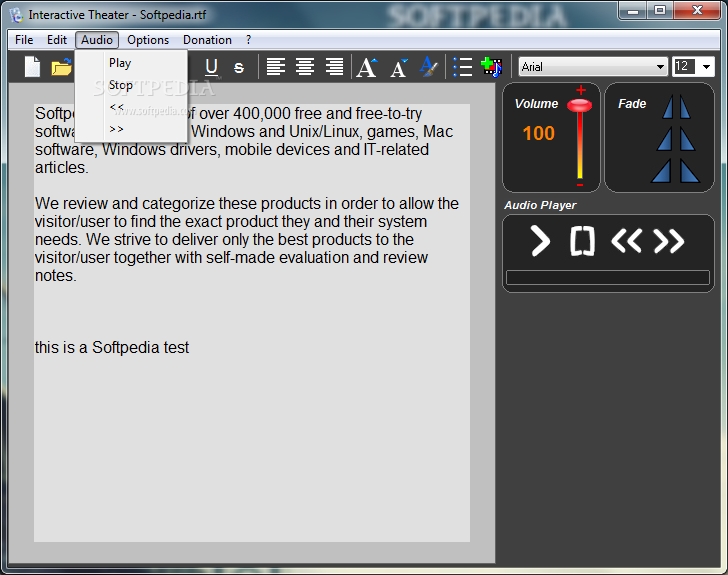Add audio clip with the film-note icon
This screenshot has height=575, width=728.
[x=492, y=67]
